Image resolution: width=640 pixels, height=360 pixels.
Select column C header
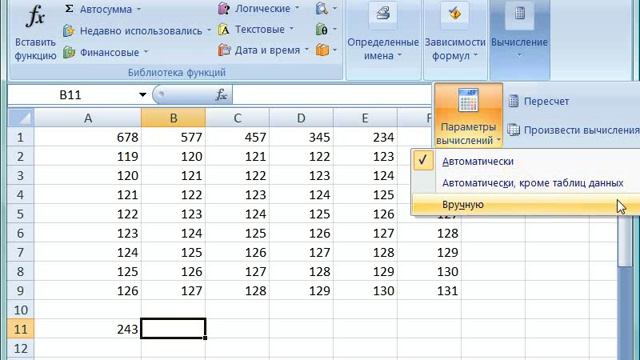point(237,118)
